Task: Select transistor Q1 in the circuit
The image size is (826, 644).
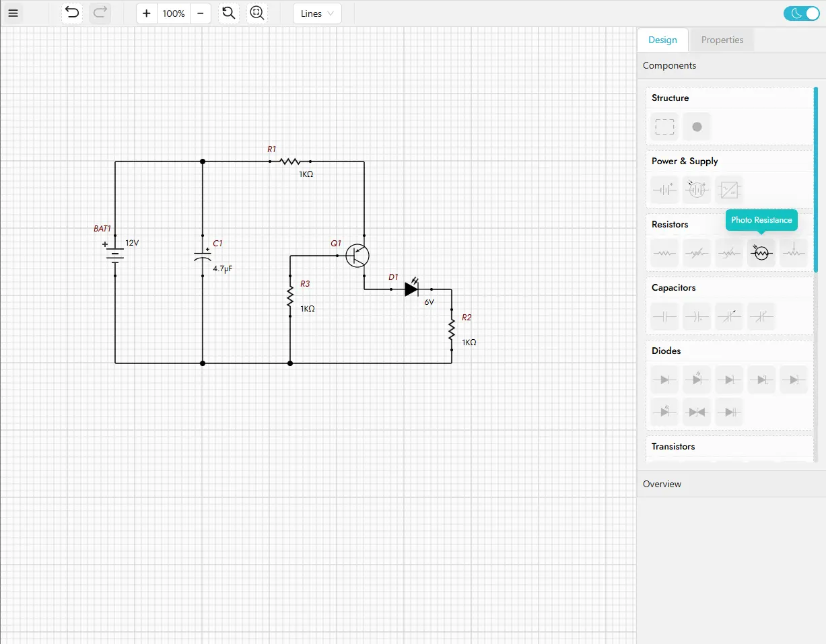Action: pyautogui.click(x=357, y=256)
